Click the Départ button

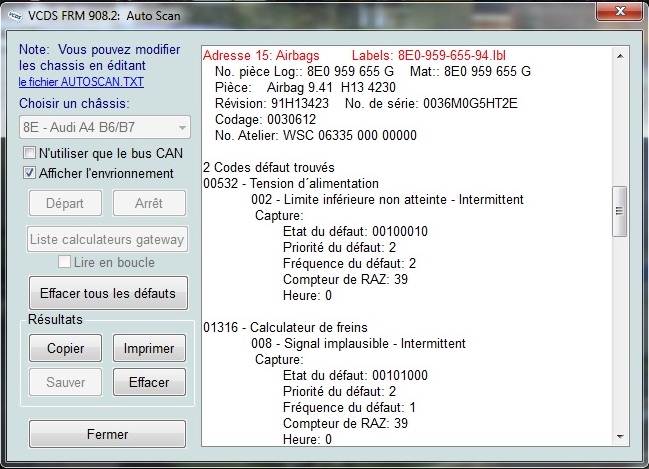tap(65, 203)
